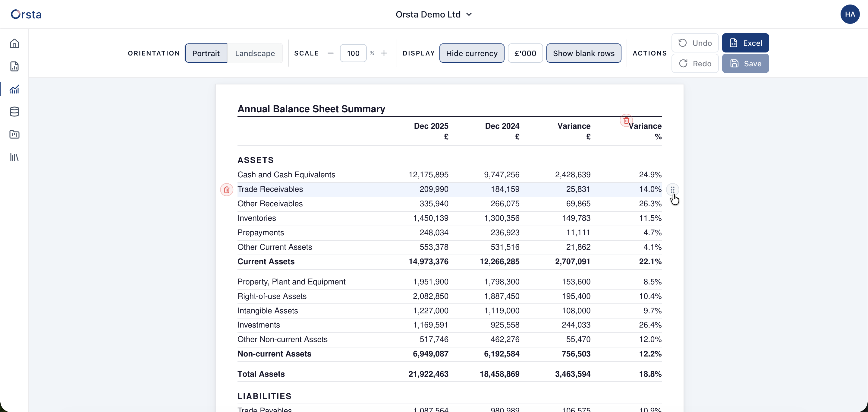Click the Annual Balance Sheet Summary title
This screenshot has height=412, width=868.
click(311, 109)
